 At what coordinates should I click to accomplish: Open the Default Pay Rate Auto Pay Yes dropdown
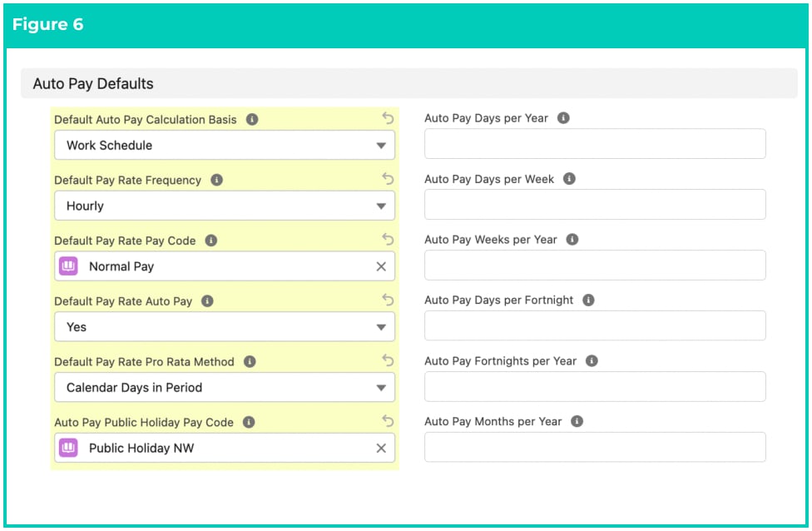pos(225,327)
